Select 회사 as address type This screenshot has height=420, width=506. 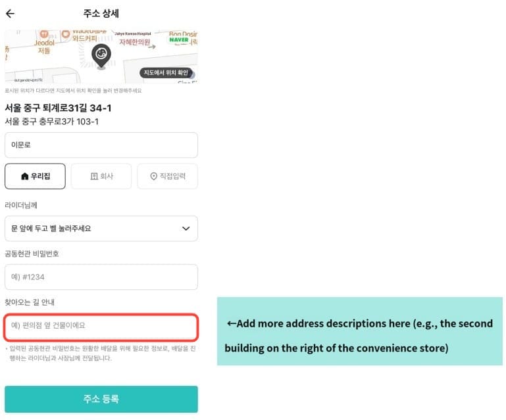101,176
